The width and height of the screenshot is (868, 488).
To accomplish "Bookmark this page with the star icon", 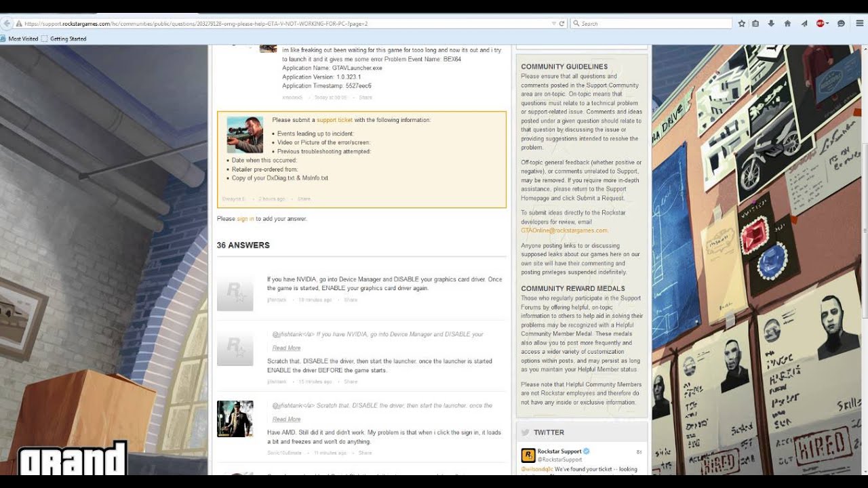I will point(742,23).
